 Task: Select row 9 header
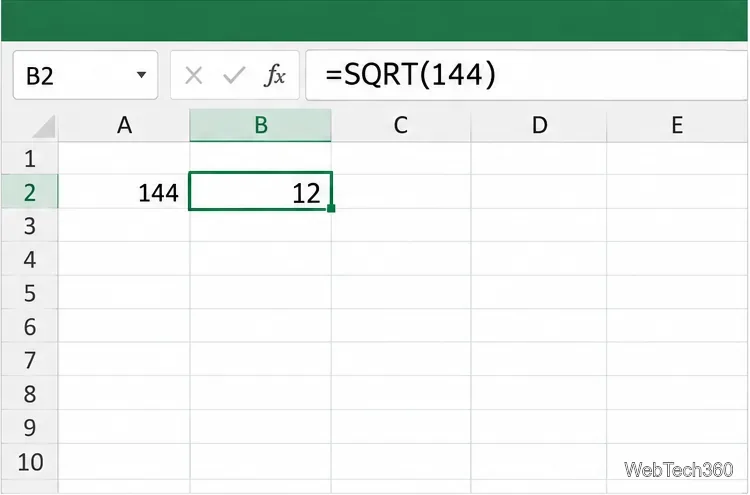(x=30, y=427)
